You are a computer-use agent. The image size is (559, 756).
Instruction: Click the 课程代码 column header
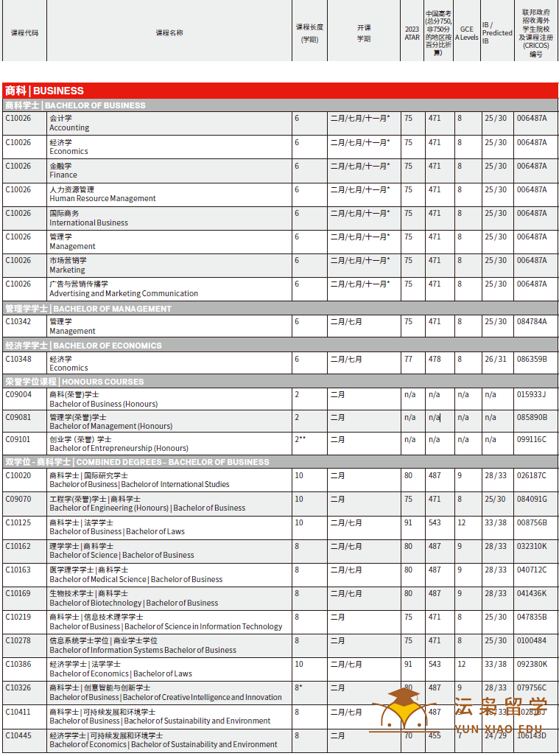pyautogui.click(x=24, y=32)
